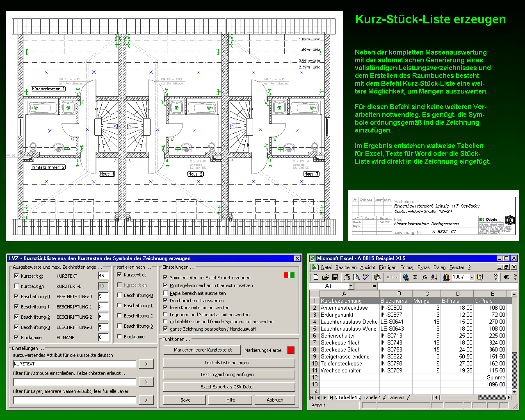Open the Einfügen menu

[x=388, y=267]
